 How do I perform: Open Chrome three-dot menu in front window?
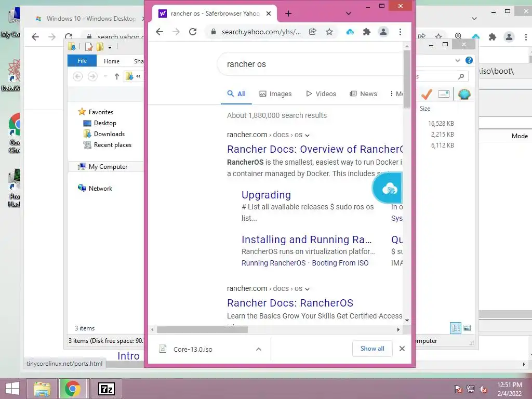401,32
